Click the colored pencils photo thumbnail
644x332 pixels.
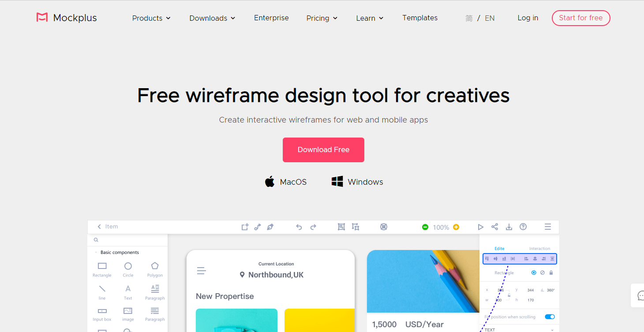point(423,281)
